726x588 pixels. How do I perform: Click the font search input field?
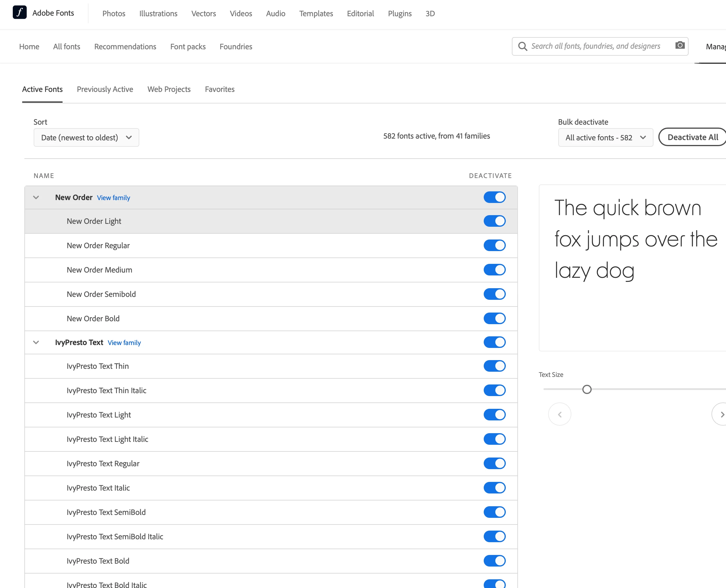595,46
